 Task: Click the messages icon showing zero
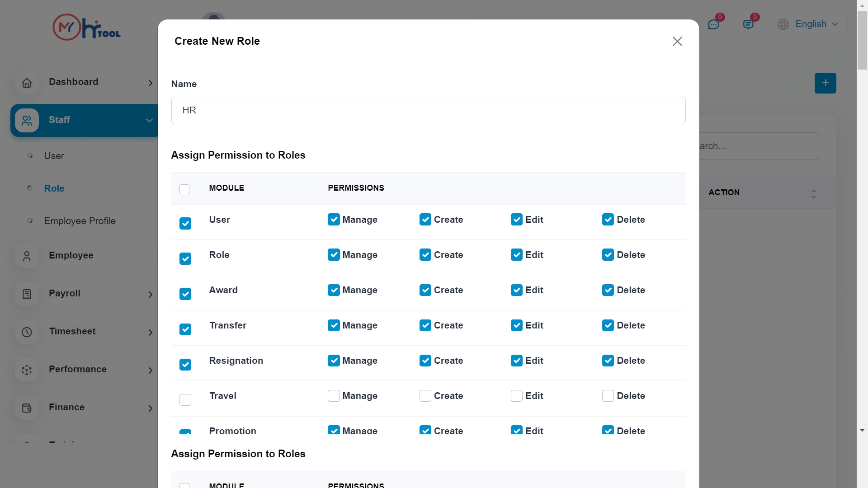click(x=749, y=24)
